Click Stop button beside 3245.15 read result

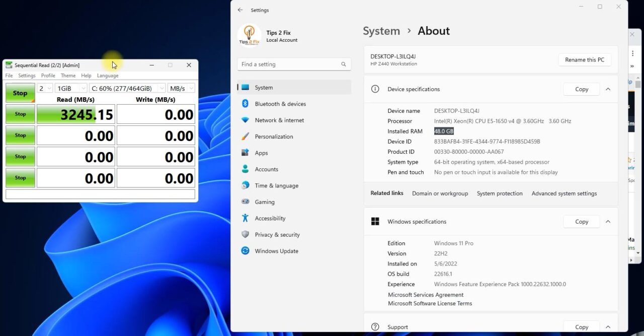coord(20,114)
